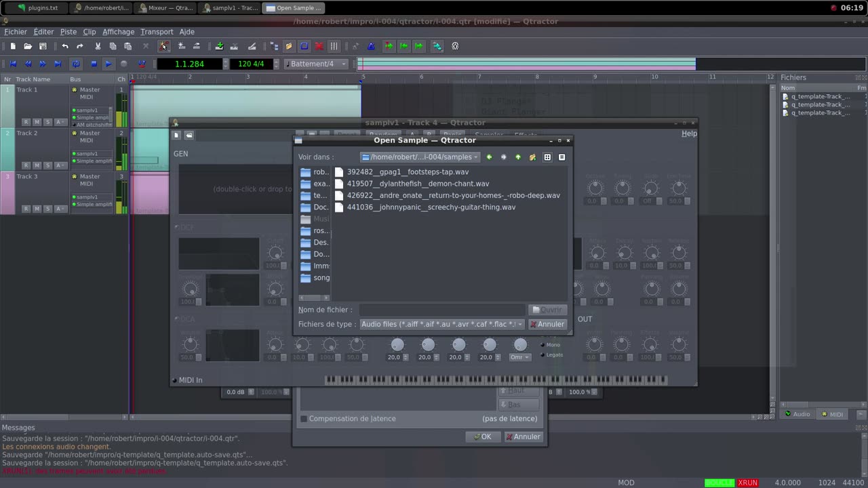Click the rewind to start transport button
The image size is (868, 488).
13,64
